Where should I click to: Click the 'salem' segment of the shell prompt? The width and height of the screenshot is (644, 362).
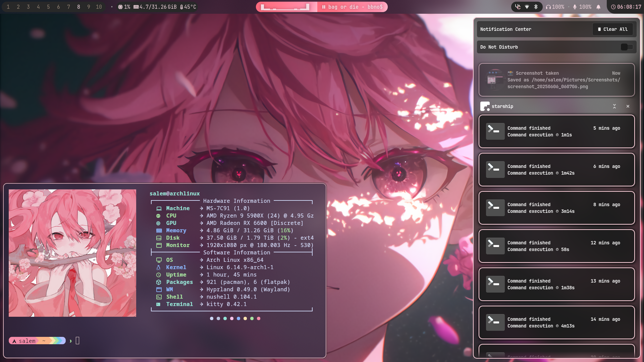pos(27,341)
